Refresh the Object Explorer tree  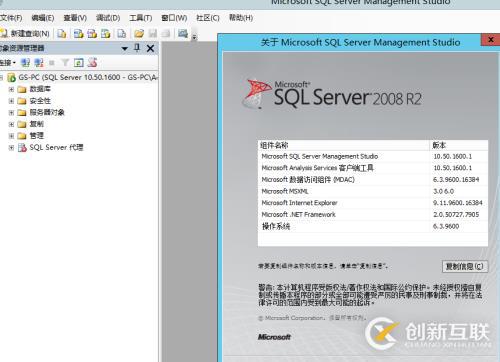79,62
